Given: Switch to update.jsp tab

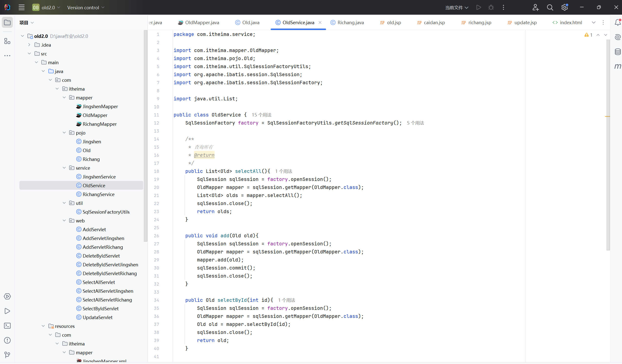Looking at the screenshot, I should [522, 22].
